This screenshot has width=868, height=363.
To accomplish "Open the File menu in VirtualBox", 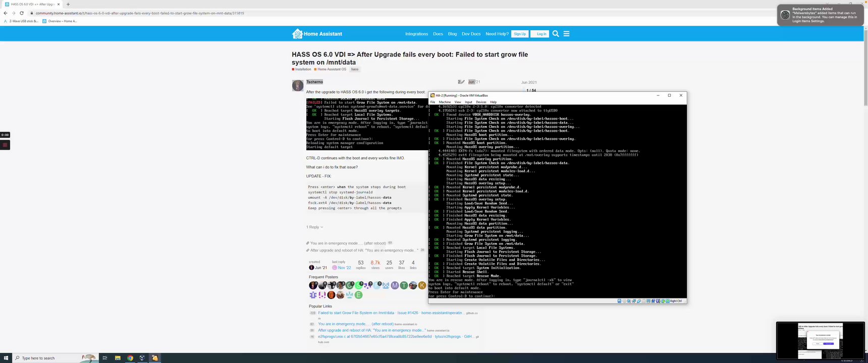I will pyautogui.click(x=432, y=102).
